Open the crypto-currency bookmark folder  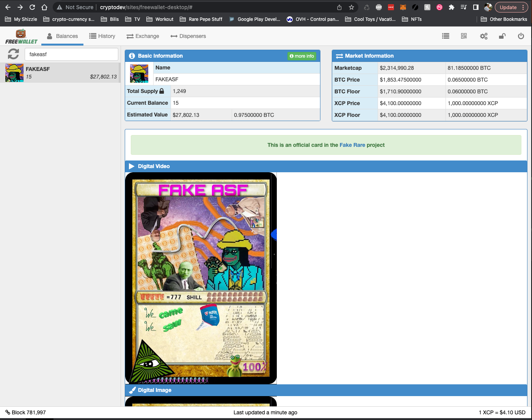click(x=69, y=19)
